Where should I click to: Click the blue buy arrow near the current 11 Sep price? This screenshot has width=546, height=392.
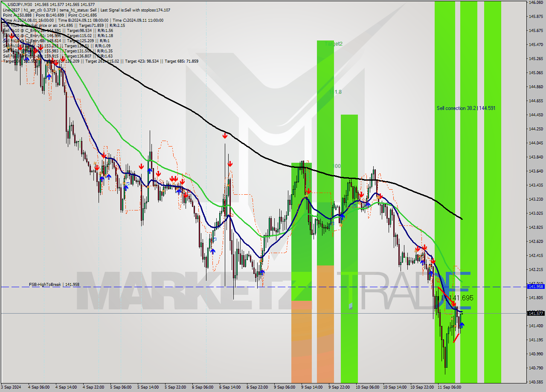(x=462, y=325)
